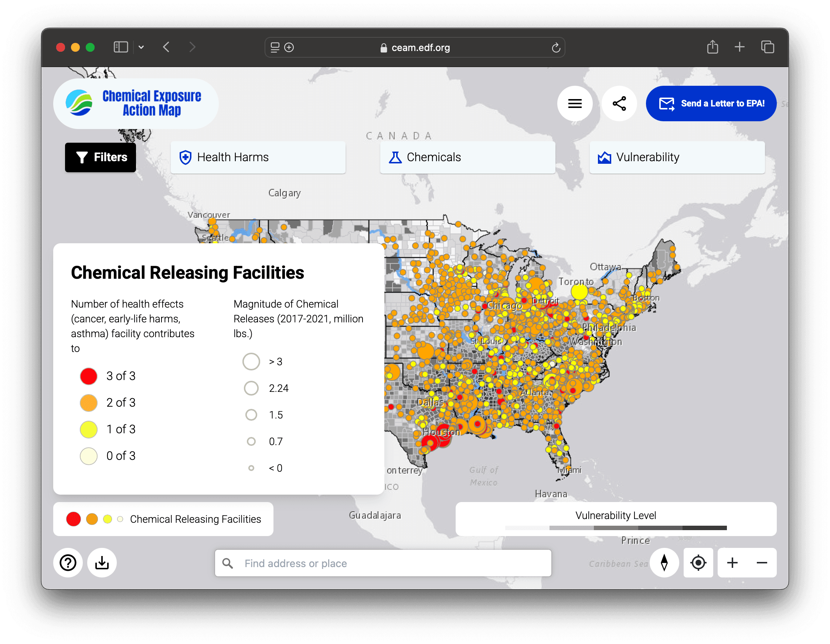Click the locate my position button
830x644 pixels.
(698, 563)
